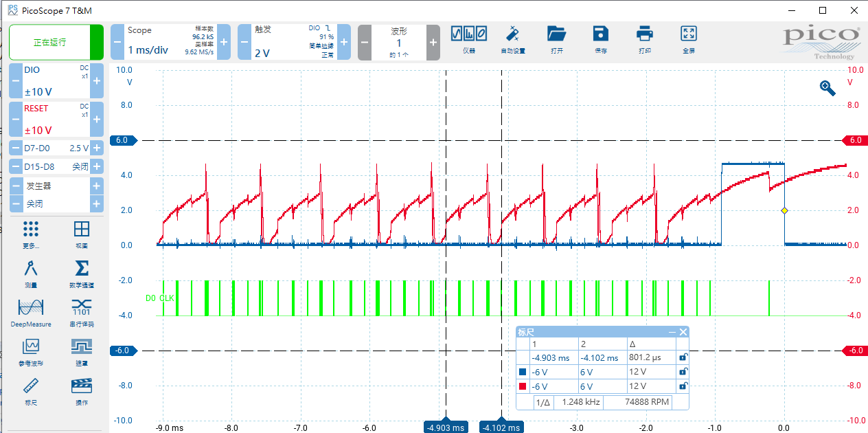
Task: Increase the timebase with the plus stepper
Action: point(223,42)
